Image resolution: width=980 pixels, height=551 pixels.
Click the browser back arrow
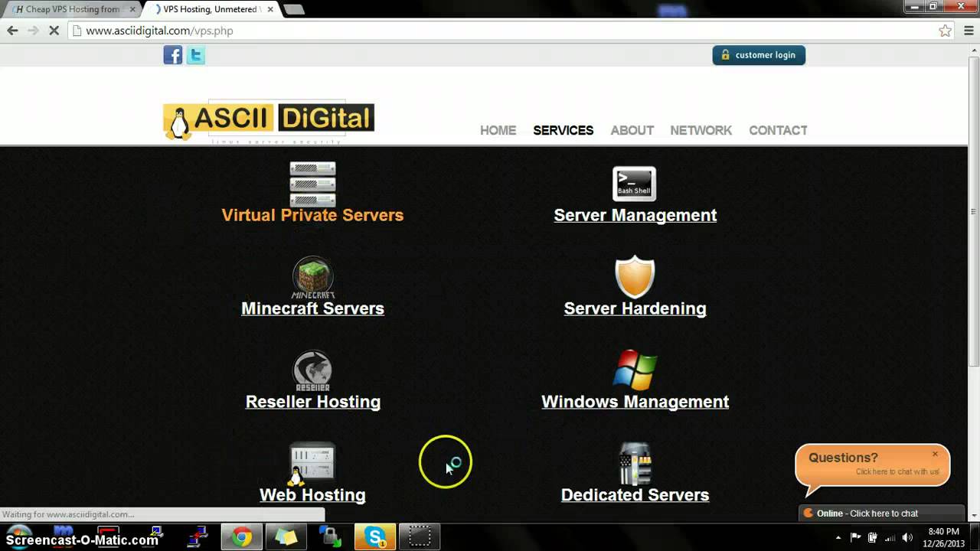pos(12,31)
